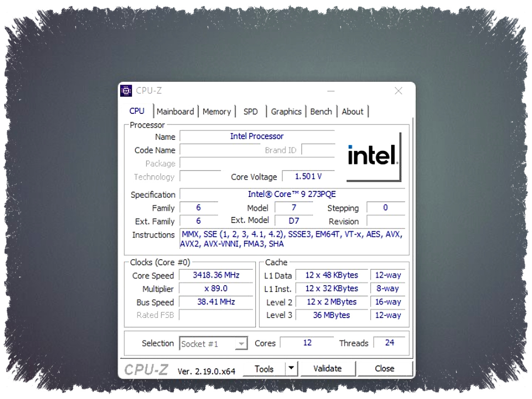Viewport: 532px width, 399px height.
Task: Expand the Socket #1 selection dropdown
Action: [x=241, y=344]
